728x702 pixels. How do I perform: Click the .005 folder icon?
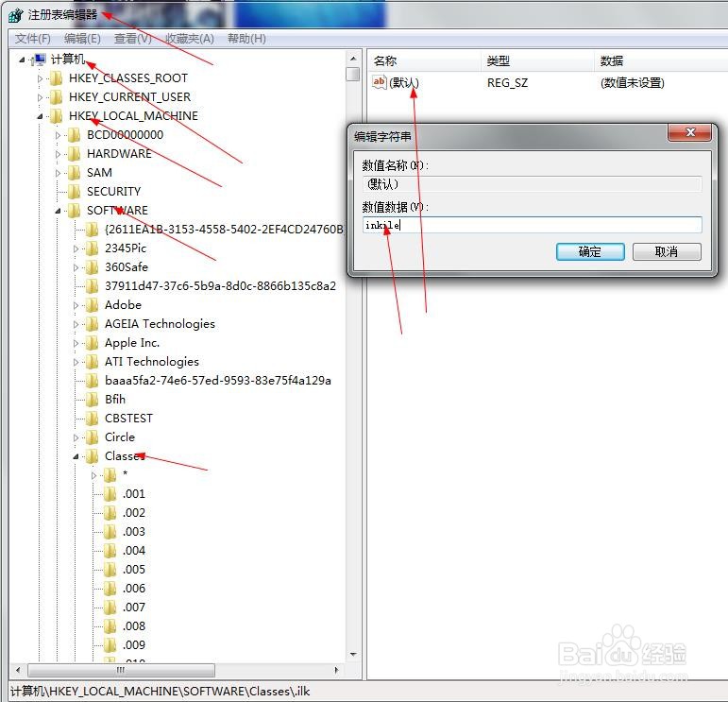point(110,570)
